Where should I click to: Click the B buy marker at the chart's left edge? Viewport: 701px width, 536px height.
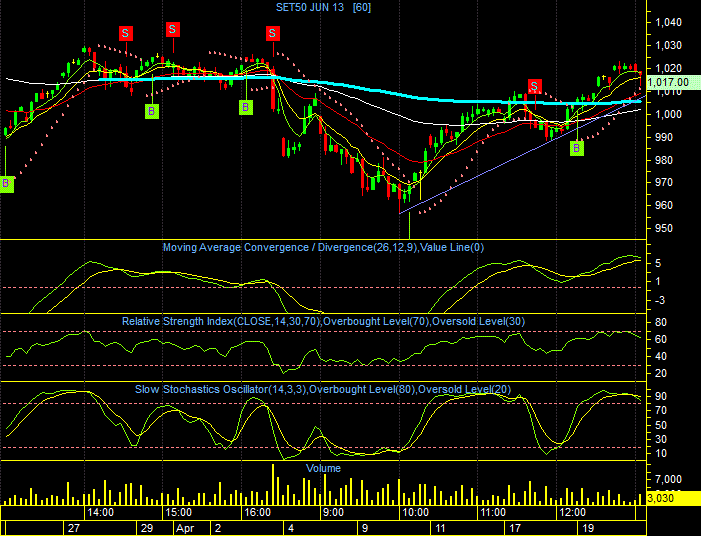[x=6, y=183]
